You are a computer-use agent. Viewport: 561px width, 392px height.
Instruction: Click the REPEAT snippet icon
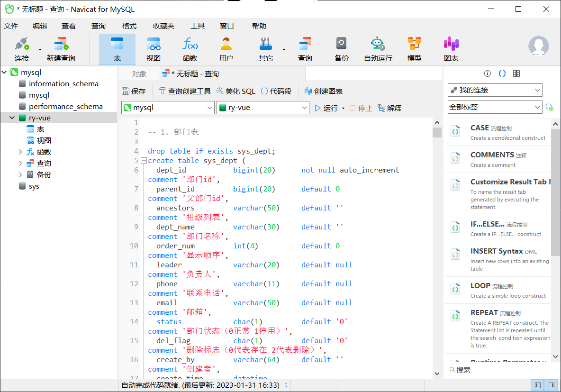(455, 317)
